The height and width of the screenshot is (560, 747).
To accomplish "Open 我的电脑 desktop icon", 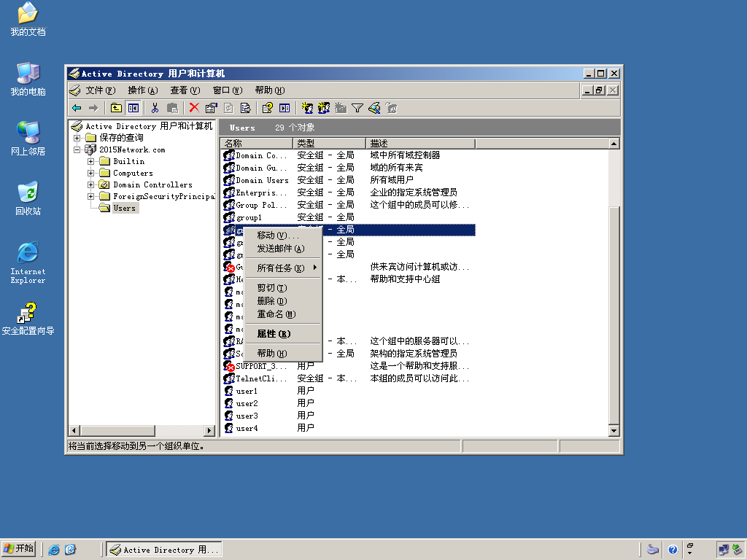I will (28, 79).
